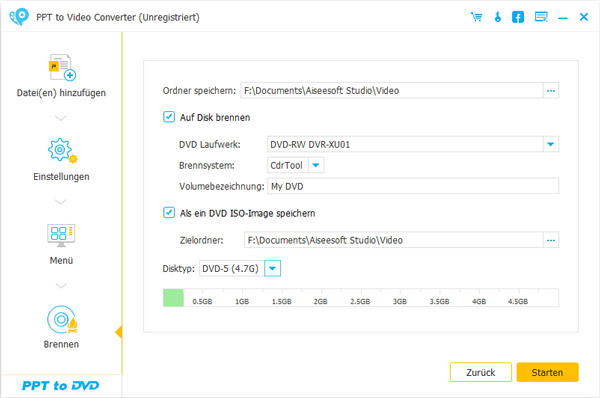Screen dimensions: 600x398
Task: Toggle the Auf Disk brennen checkbox
Action: pos(169,117)
